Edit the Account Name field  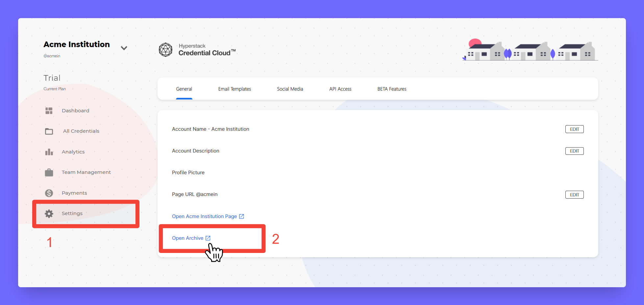[x=574, y=129]
